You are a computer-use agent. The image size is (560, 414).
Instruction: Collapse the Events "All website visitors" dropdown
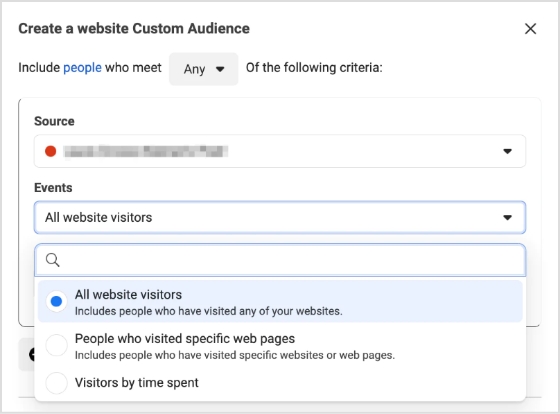pyautogui.click(x=280, y=217)
